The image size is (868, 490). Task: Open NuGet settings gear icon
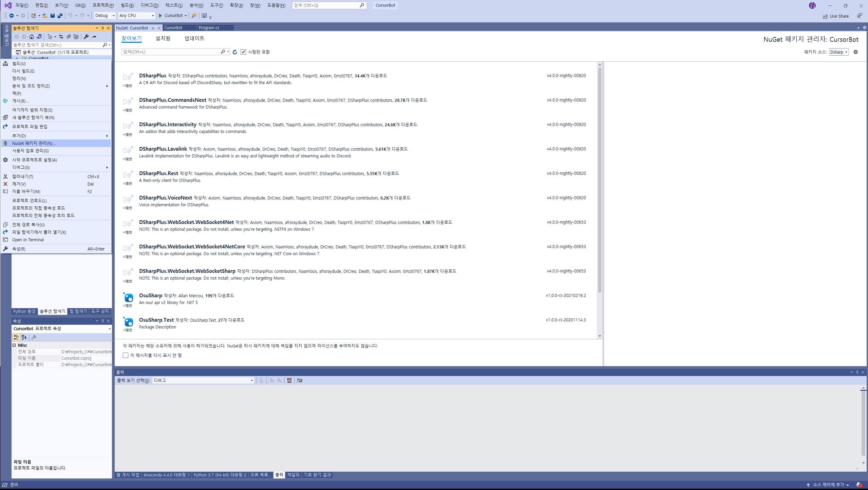pyautogui.click(x=856, y=52)
